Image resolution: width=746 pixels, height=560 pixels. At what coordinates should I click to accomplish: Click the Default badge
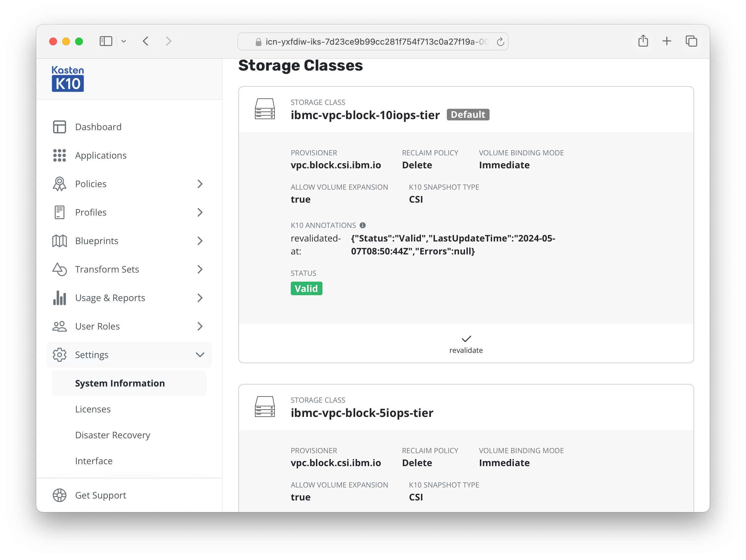(x=468, y=115)
